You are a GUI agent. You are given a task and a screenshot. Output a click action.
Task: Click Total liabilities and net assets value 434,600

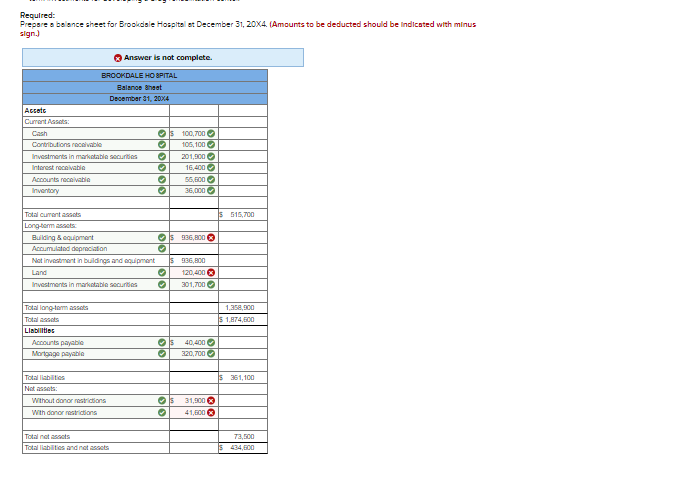pos(242,447)
